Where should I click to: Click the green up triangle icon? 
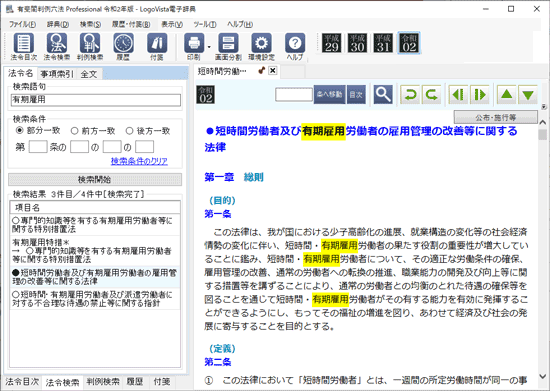[x=506, y=94]
